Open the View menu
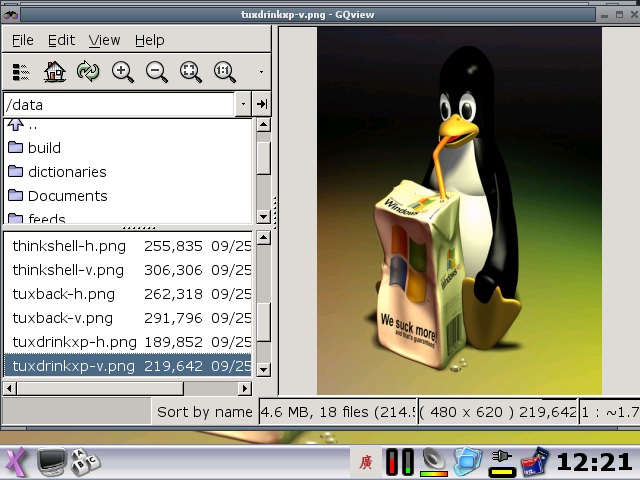640x480 pixels. coord(104,40)
